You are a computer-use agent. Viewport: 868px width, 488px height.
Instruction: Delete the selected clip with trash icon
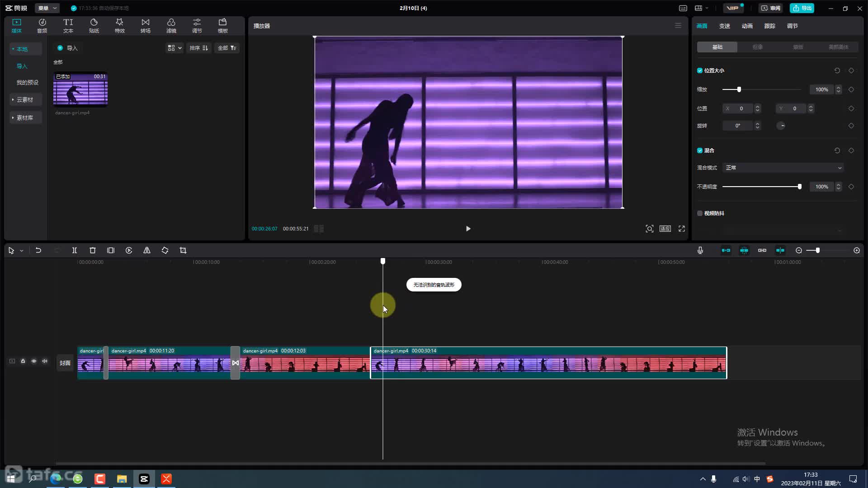click(93, 250)
